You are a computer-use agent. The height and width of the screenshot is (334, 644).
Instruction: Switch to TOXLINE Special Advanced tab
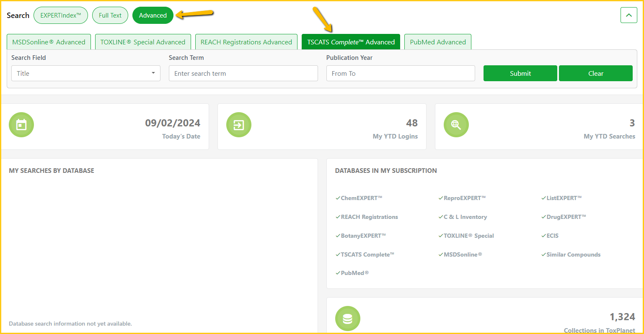tap(143, 42)
